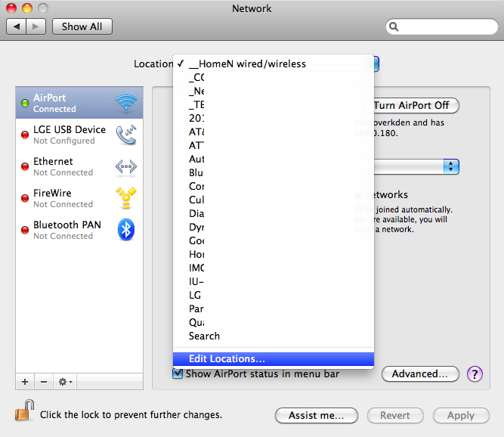Pick the location starting with Go
The height and width of the screenshot is (437, 504).
coord(274,240)
